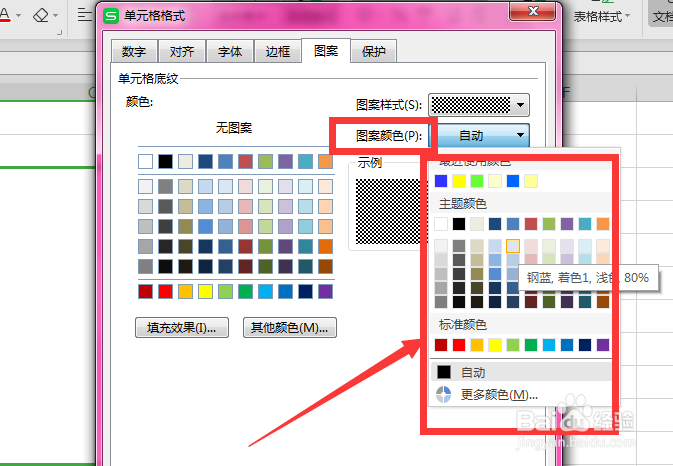This screenshot has width=673, height=466.
Task: Click the text alignment icon in toolbar
Action: click(85, 15)
